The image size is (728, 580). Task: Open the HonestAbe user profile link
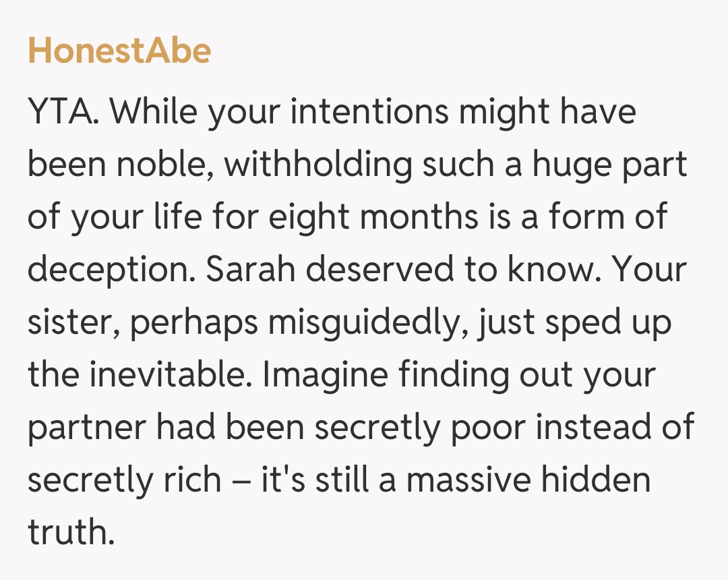pyautogui.click(x=119, y=51)
